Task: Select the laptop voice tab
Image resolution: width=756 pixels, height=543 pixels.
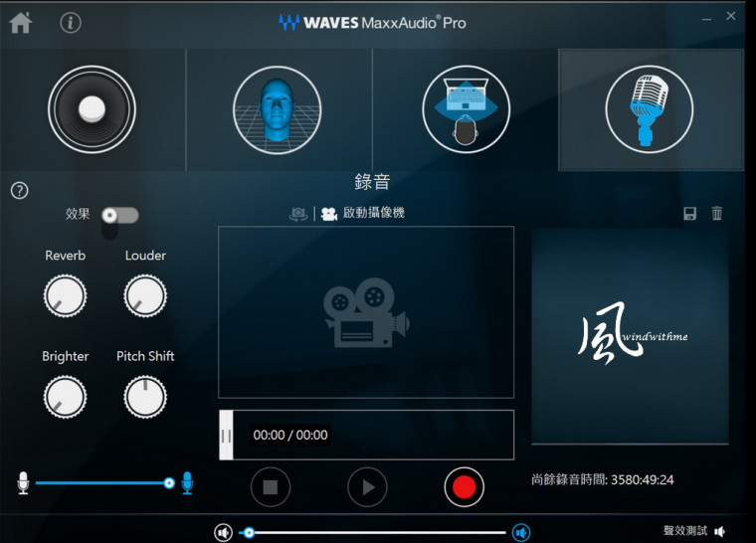Action: coord(466,109)
